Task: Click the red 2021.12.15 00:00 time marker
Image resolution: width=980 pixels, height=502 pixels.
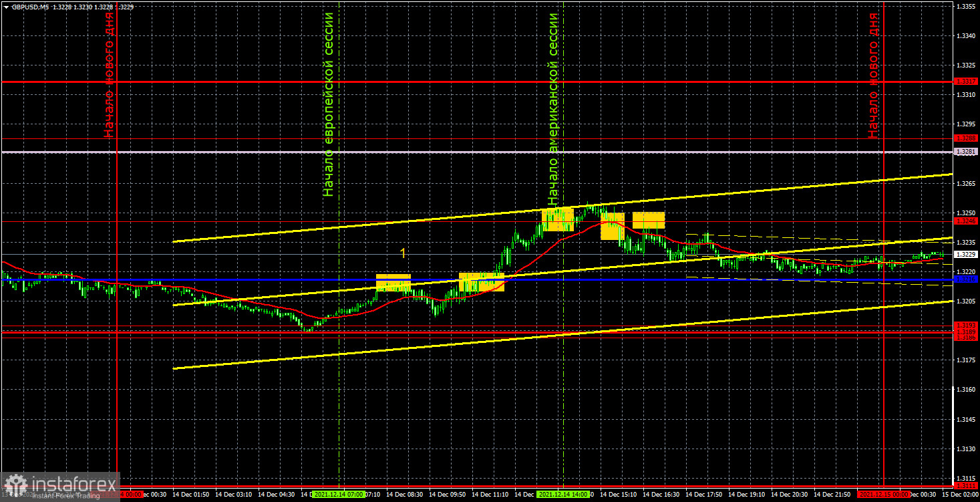Action: click(884, 494)
